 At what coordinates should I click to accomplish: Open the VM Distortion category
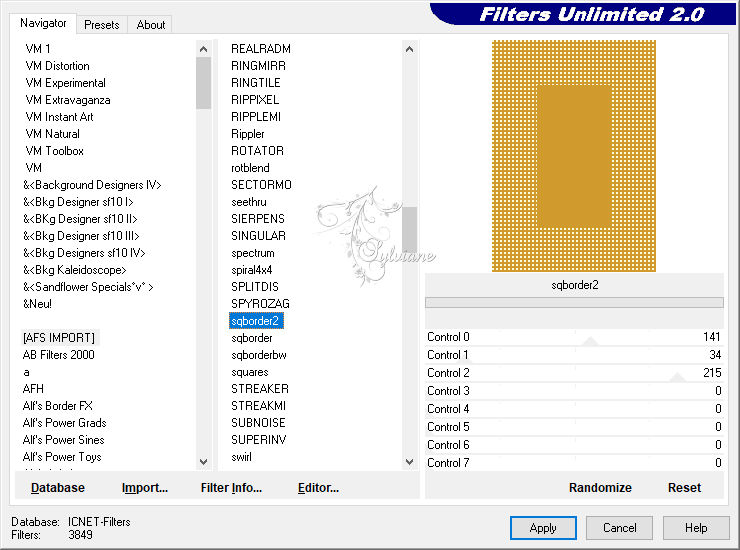pyautogui.click(x=58, y=66)
